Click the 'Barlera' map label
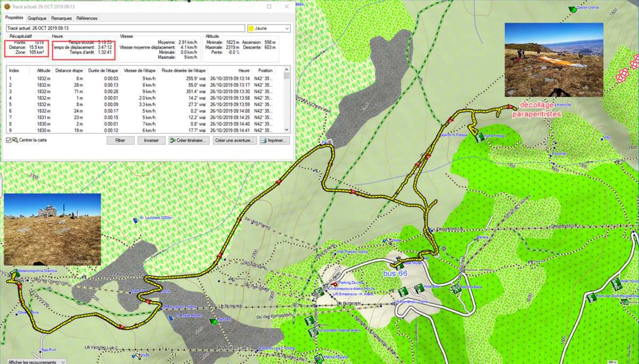The height and width of the screenshot is (364, 639). [482, 237]
